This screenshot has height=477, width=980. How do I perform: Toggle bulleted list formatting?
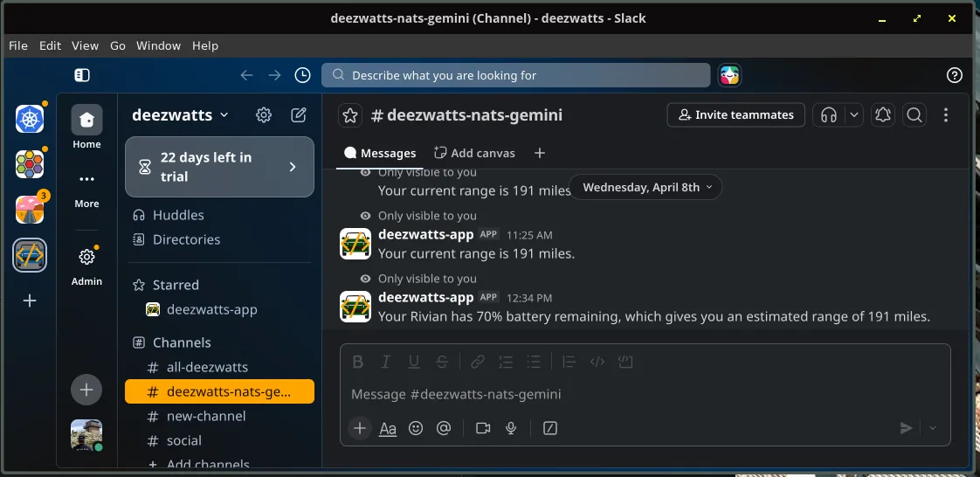pos(533,362)
